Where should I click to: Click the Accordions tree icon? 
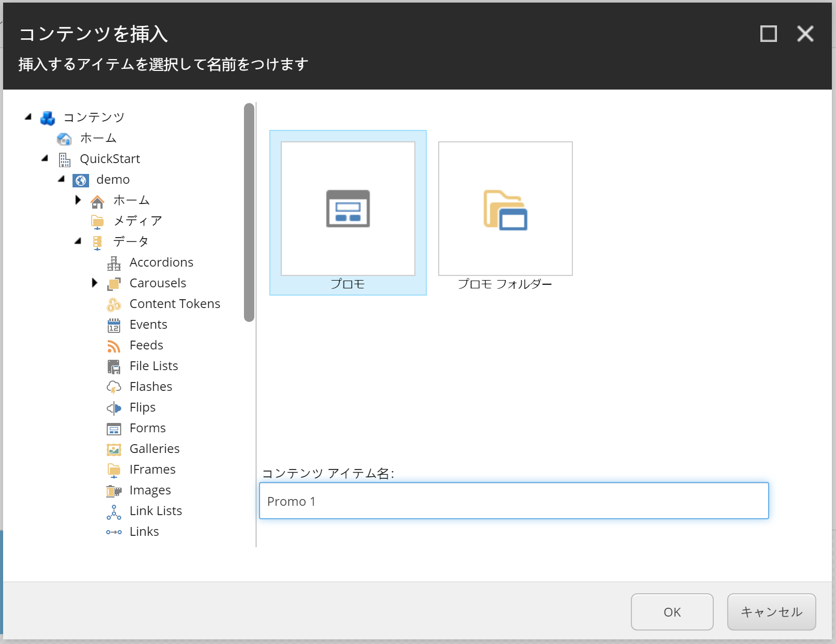[113, 263]
